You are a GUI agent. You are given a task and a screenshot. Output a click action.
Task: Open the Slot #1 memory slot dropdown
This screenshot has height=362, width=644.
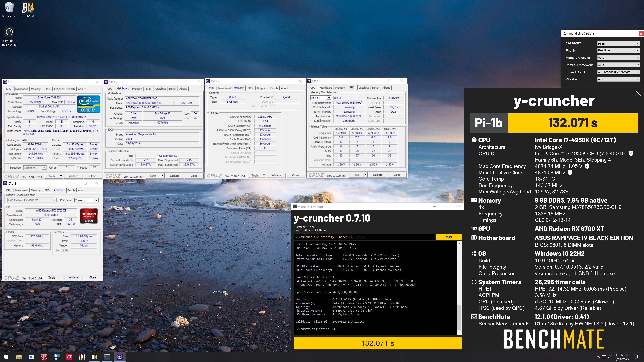[321, 98]
